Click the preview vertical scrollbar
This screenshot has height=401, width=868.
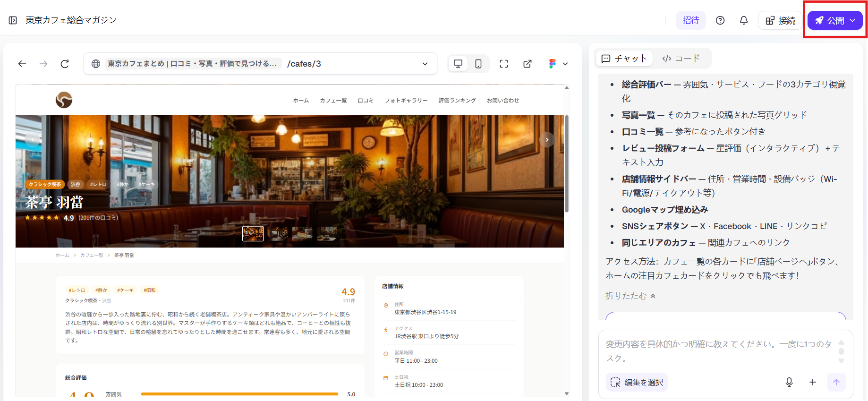pyautogui.click(x=567, y=163)
